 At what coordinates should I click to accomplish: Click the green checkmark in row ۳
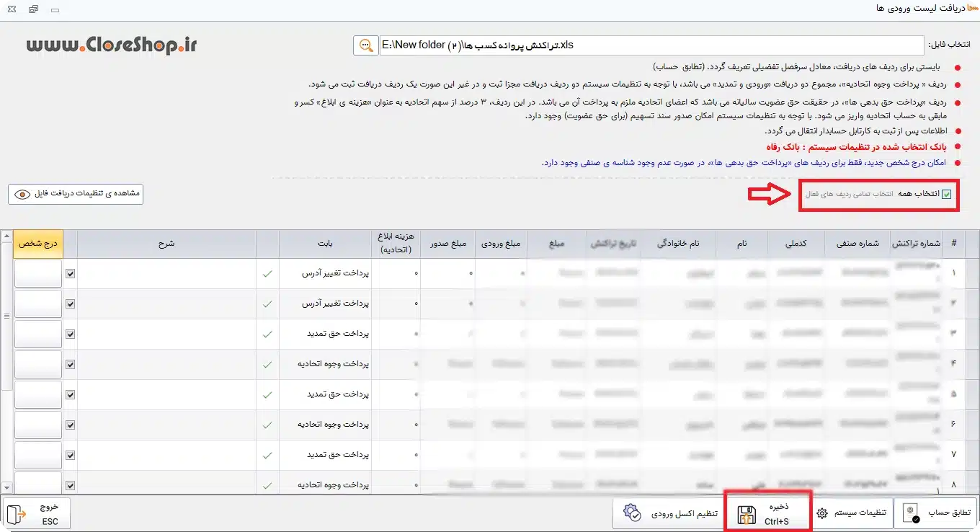point(267,334)
